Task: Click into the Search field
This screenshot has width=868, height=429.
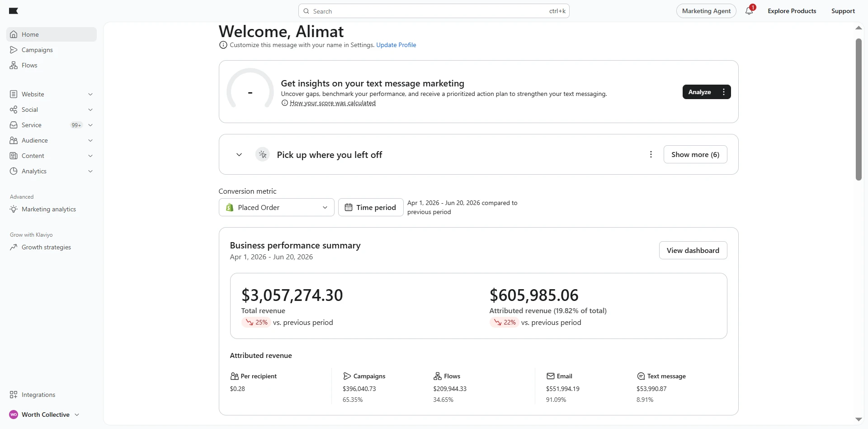Action: tap(434, 11)
